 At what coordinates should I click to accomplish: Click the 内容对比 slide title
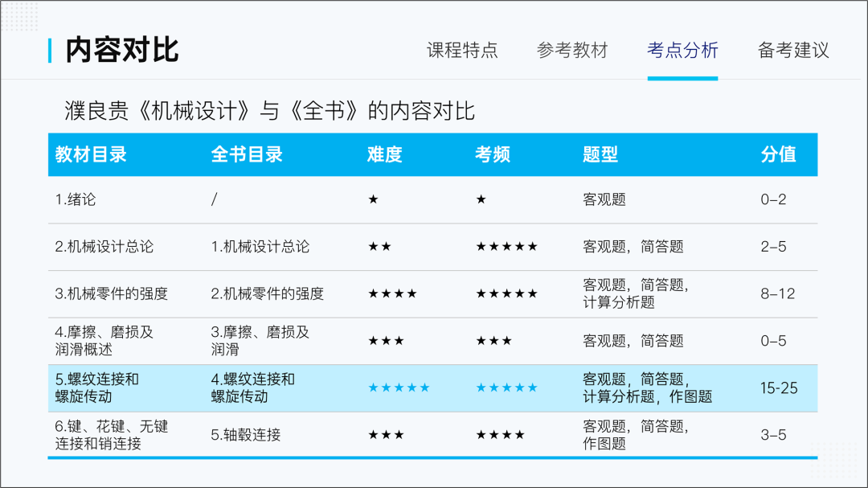[122, 51]
